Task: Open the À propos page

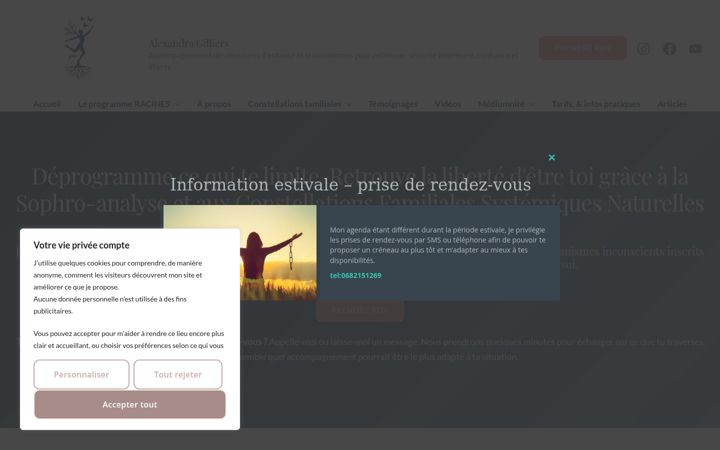Action: pyautogui.click(x=214, y=104)
